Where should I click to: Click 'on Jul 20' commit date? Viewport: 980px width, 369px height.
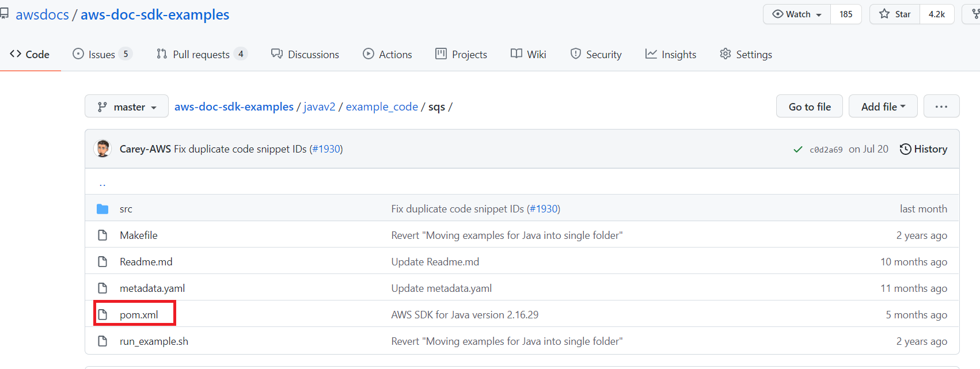[x=869, y=149]
